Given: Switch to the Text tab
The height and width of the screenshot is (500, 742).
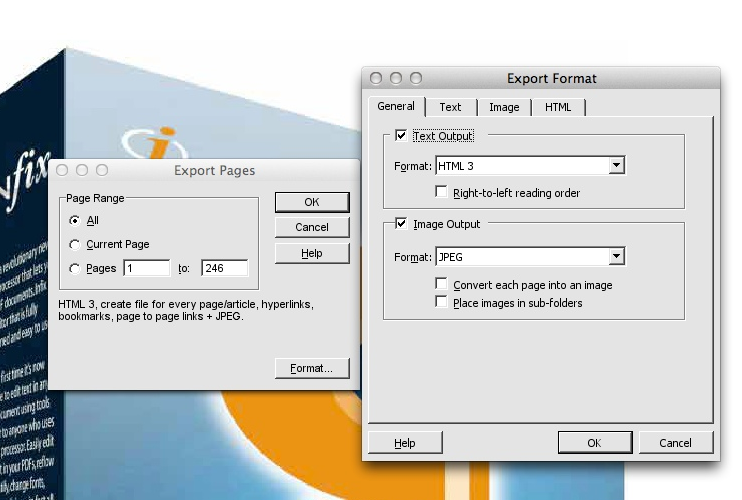Looking at the screenshot, I should 450,107.
